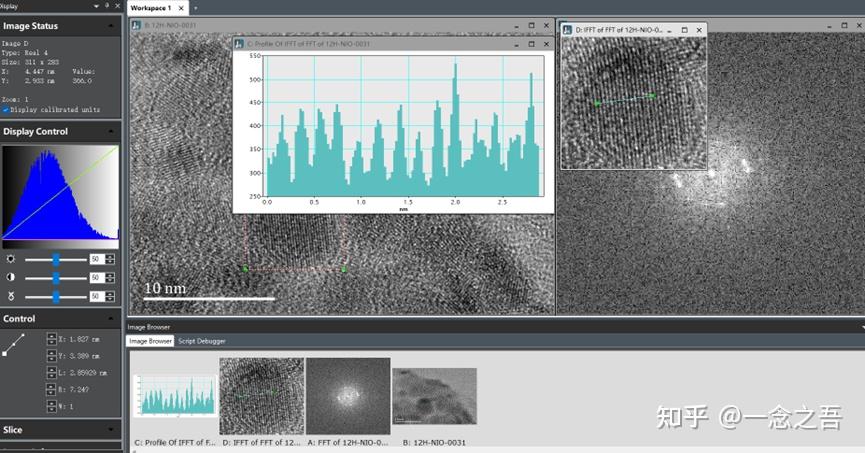Open the FFT of 12H-NIO thumbnail

[x=347, y=397]
